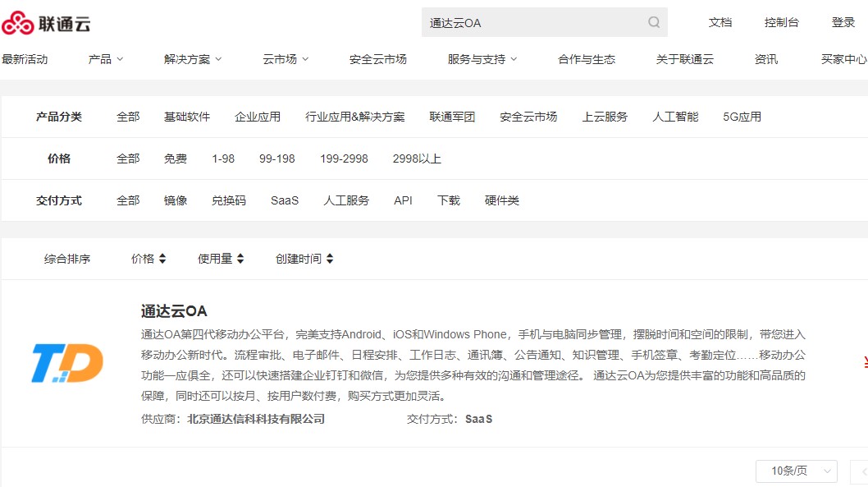The width and height of the screenshot is (868, 487).
Task: Filter delivery method by 下载
Action: pos(449,200)
